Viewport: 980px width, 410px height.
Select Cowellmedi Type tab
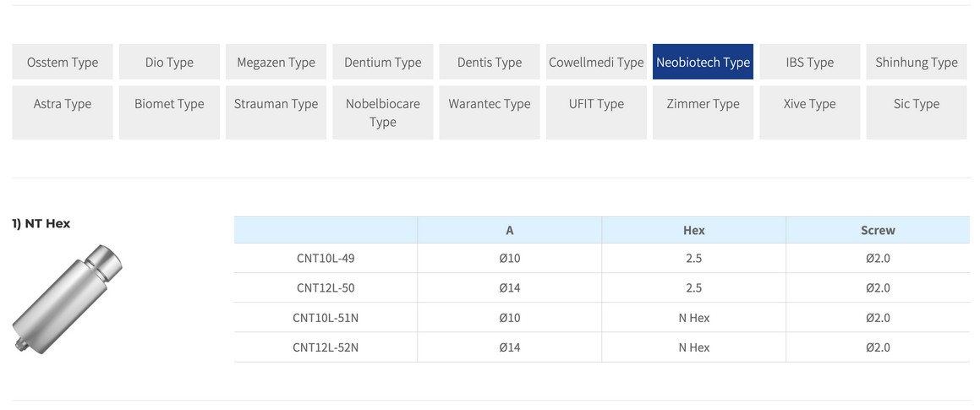tap(596, 62)
